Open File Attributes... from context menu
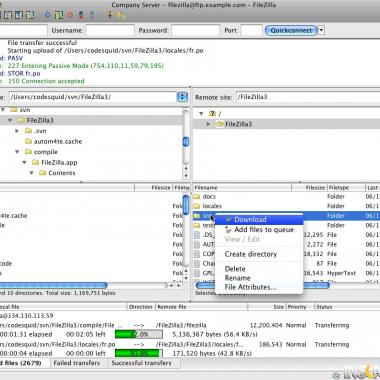The width and height of the screenshot is (380, 380). click(259, 287)
